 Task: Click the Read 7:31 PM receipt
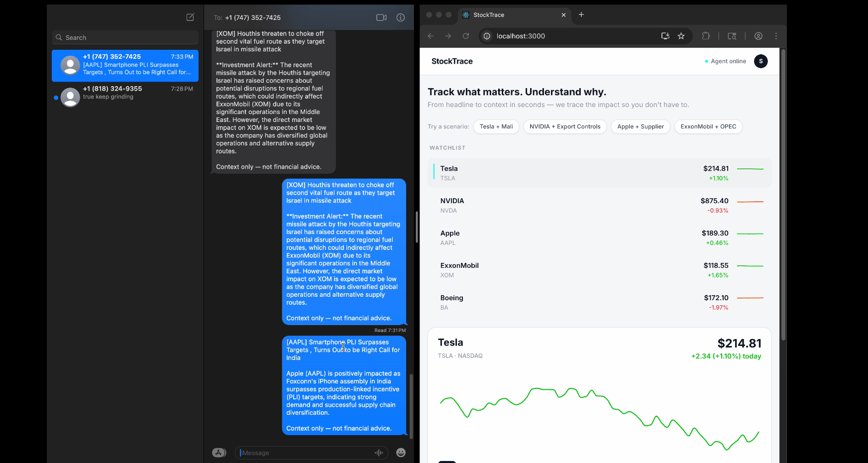coord(390,330)
